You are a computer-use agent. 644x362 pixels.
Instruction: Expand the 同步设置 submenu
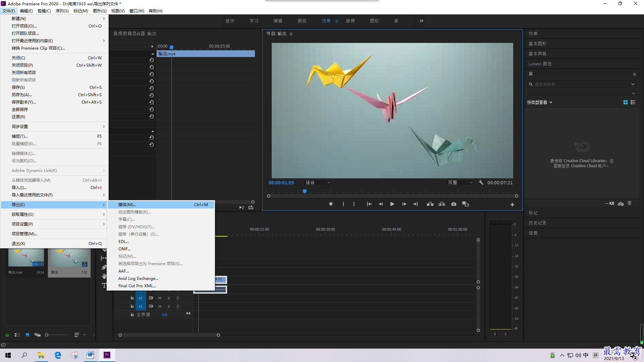pyautogui.click(x=54, y=126)
